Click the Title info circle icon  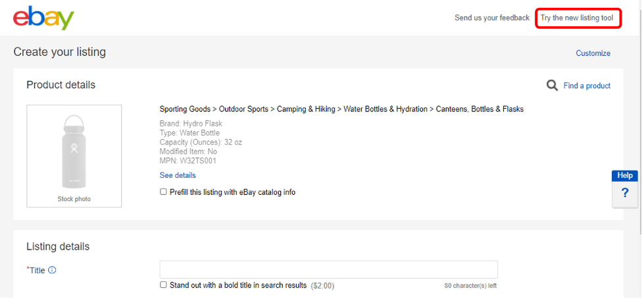[53, 270]
